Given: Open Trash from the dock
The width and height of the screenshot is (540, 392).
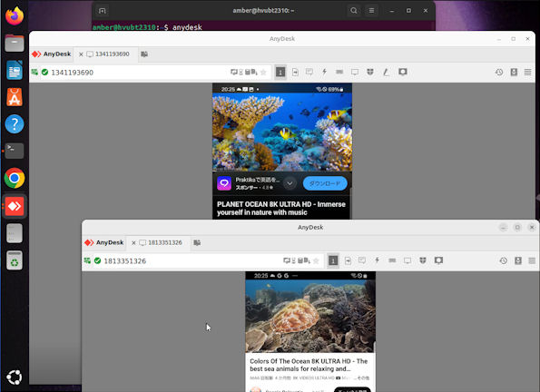Looking at the screenshot, I should [15, 260].
